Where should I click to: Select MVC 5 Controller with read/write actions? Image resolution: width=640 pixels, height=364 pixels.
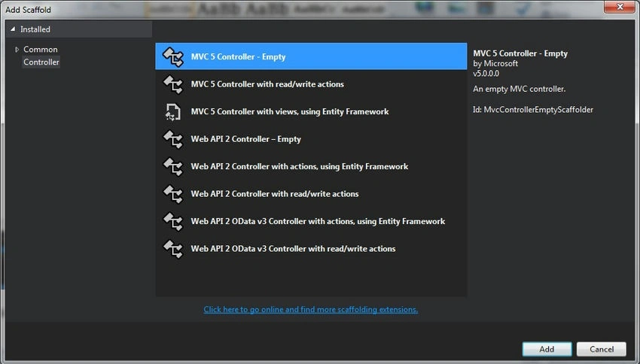[311, 84]
